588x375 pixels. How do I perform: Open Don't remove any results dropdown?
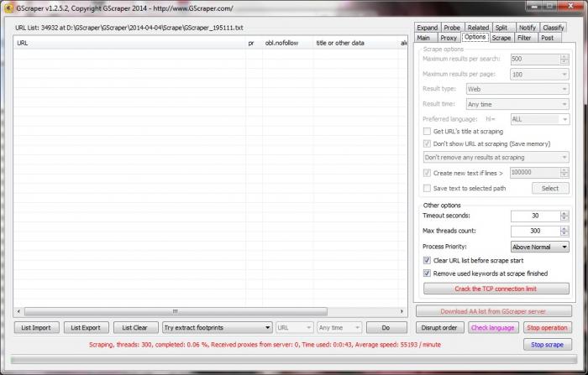coord(496,158)
